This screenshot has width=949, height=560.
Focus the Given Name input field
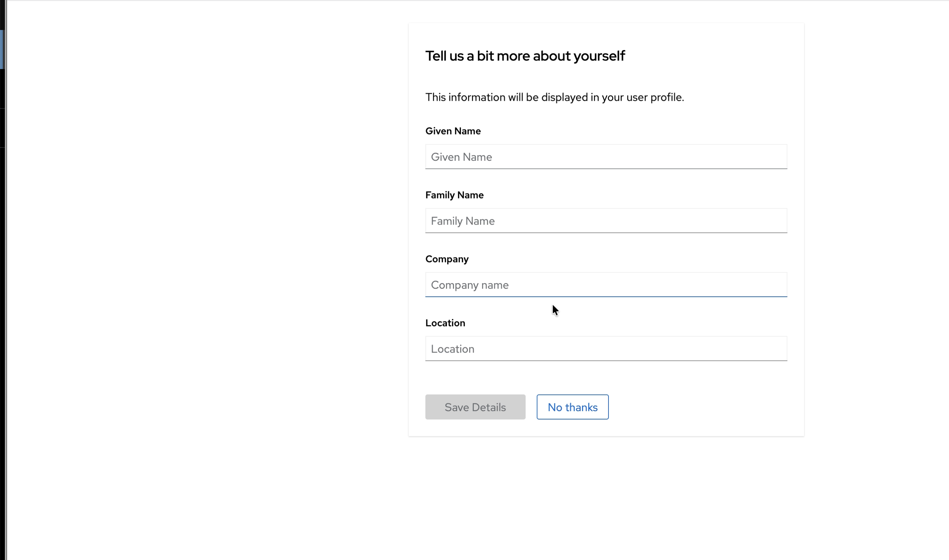coord(606,157)
